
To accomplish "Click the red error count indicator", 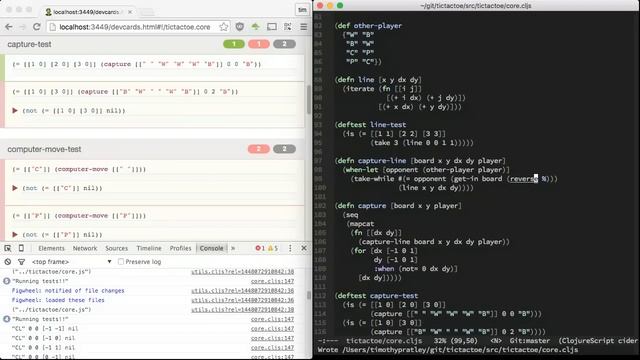I will (x=260, y=248).
